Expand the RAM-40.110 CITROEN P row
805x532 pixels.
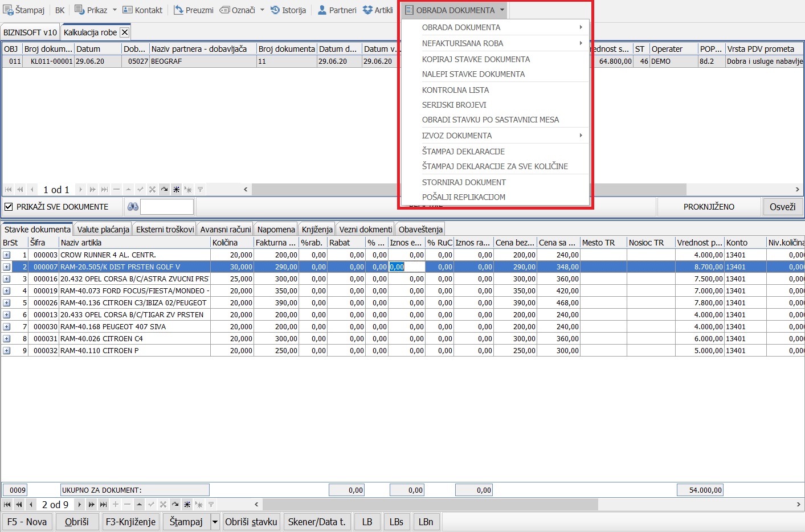pyautogui.click(x=6, y=351)
